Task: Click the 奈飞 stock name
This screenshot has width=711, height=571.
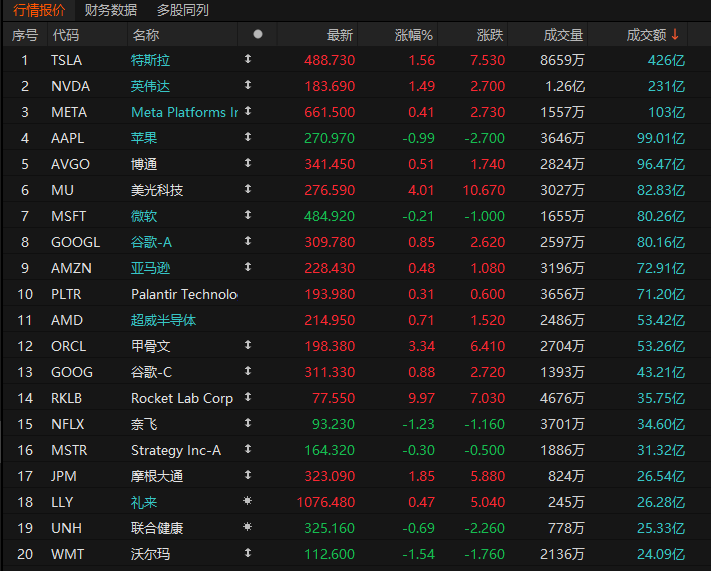Action: [x=144, y=424]
